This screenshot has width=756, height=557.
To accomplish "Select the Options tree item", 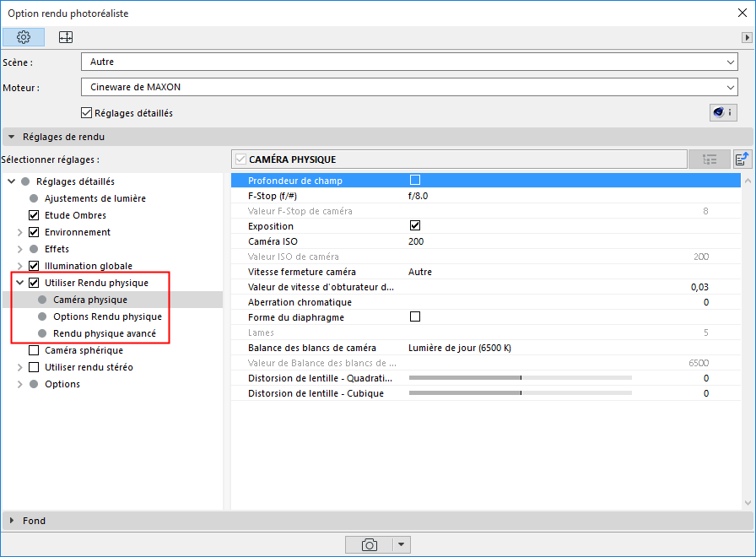I will (x=62, y=384).
